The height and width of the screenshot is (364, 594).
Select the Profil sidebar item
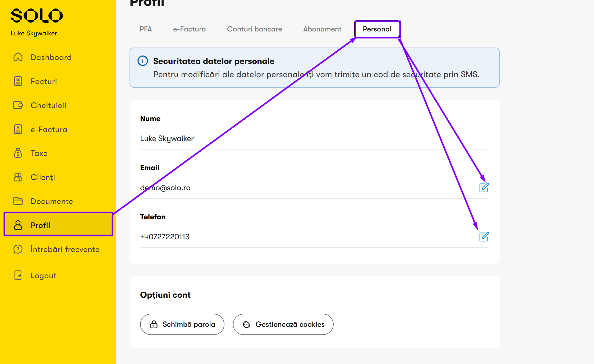point(58,225)
